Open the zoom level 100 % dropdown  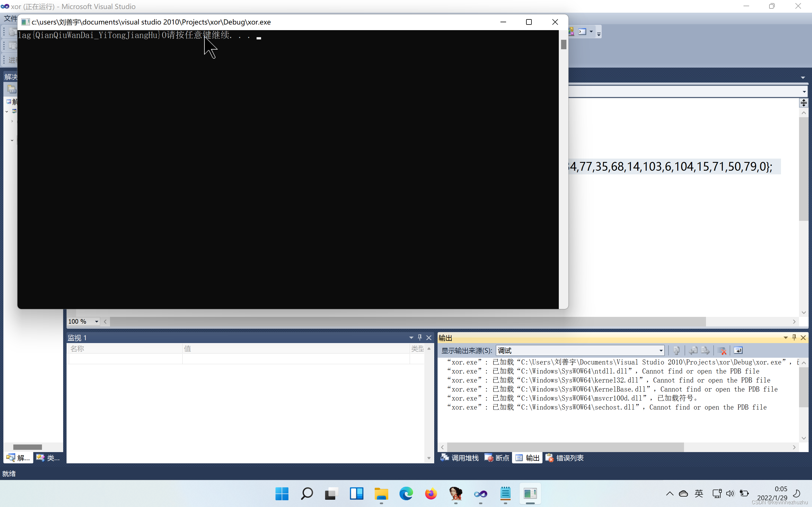[97, 321]
